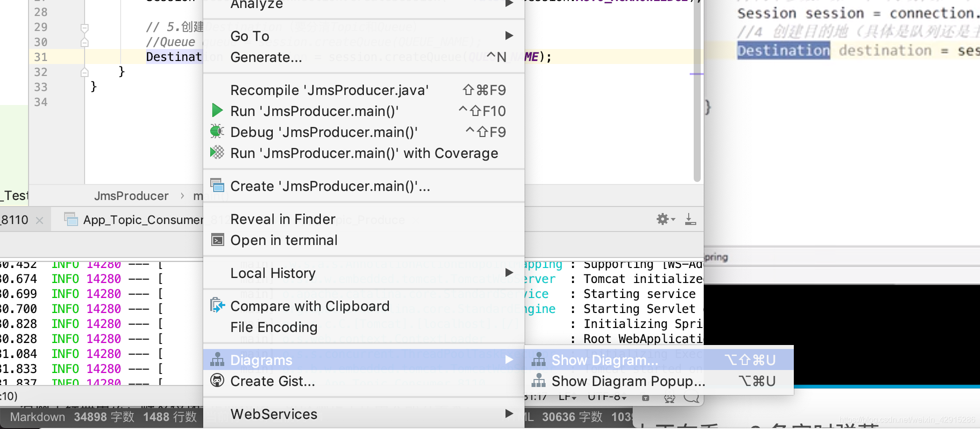
Task: Switch to the App_Topic_Consumer run tab
Action: pos(143,220)
